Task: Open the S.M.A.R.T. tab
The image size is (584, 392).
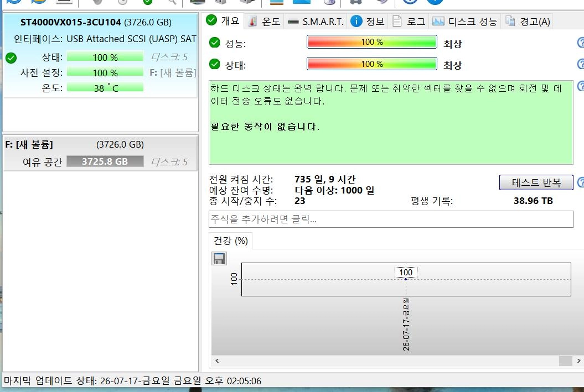Action: (x=316, y=22)
